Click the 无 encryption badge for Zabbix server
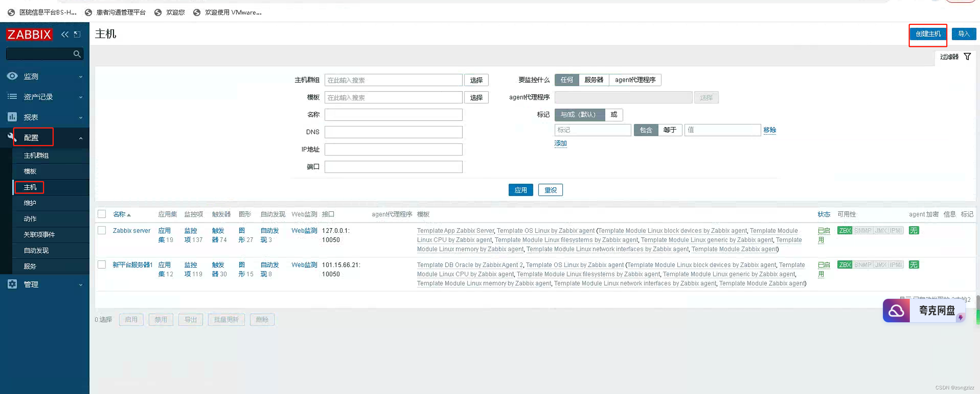980x394 pixels. pyautogui.click(x=914, y=231)
